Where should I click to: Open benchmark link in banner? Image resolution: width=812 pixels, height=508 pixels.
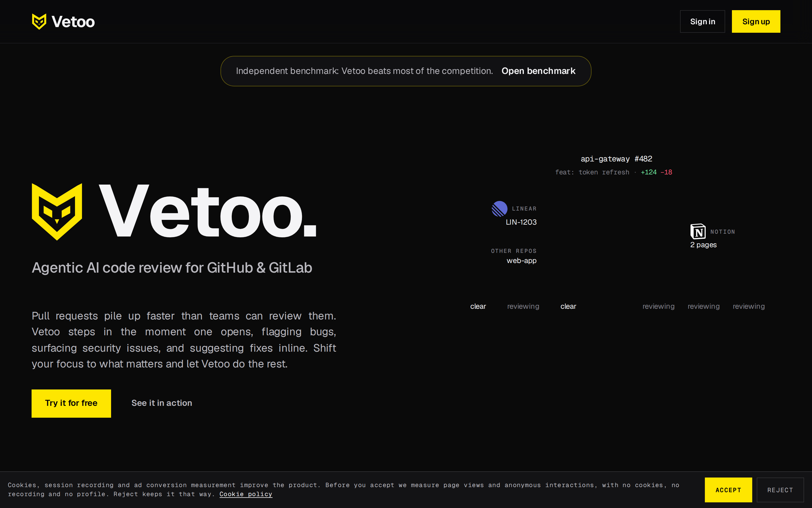point(538,71)
